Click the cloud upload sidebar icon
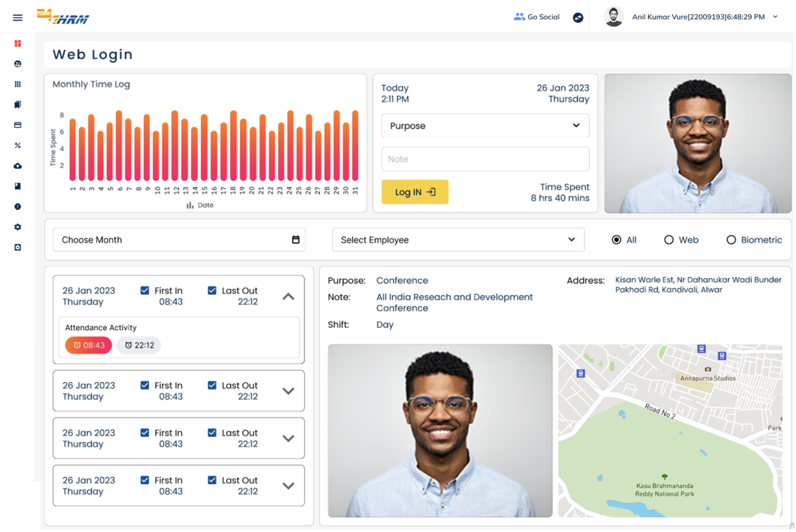 click(x=17, y=166)
